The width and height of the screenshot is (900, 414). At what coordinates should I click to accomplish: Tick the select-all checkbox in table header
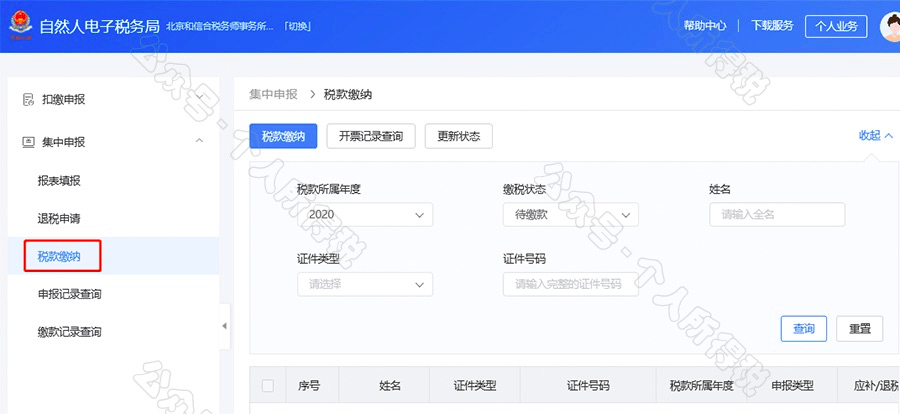pyautogui.click(x=267, y=386)
